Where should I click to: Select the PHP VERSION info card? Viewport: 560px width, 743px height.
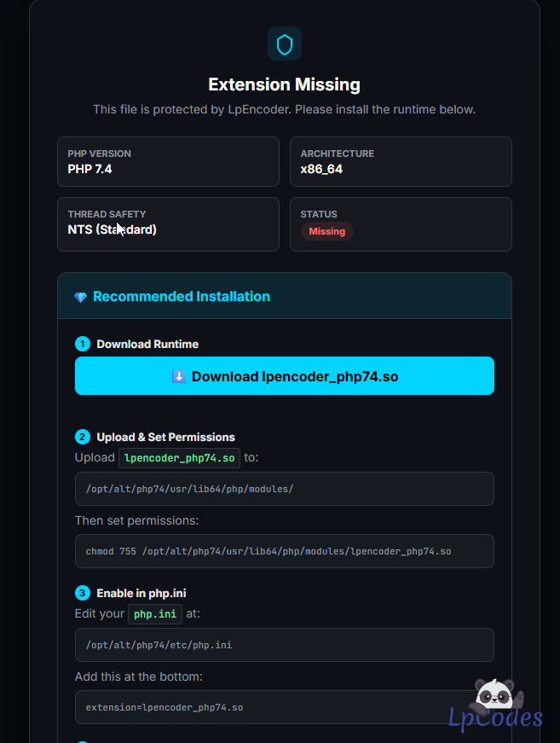coord(168,161)
